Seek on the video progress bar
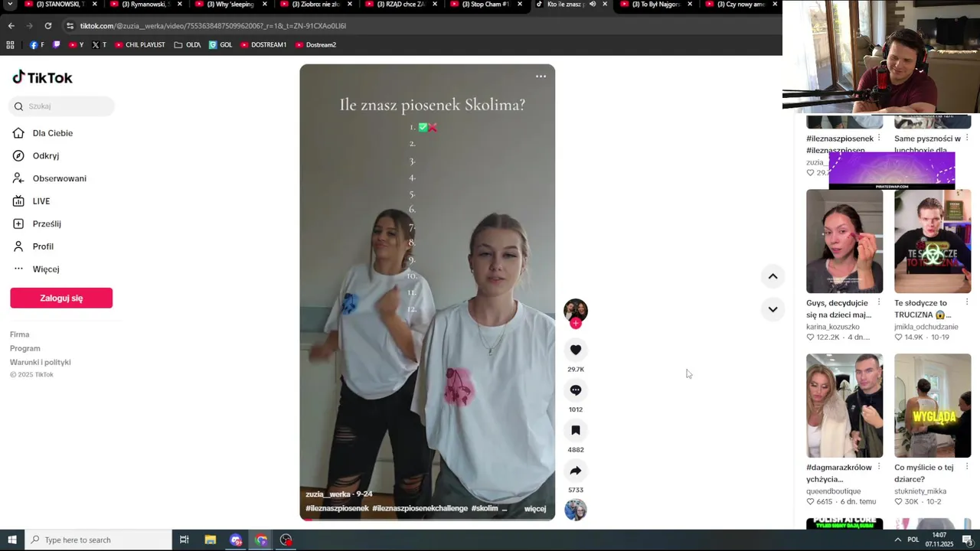This screenshot has height=551, width=980. (x=427, y=519)
